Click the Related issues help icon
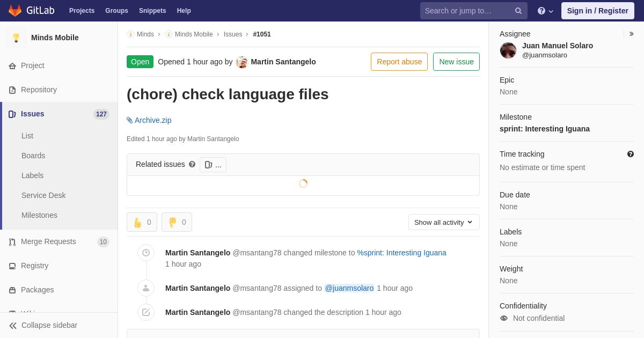 tap(192, 164)
